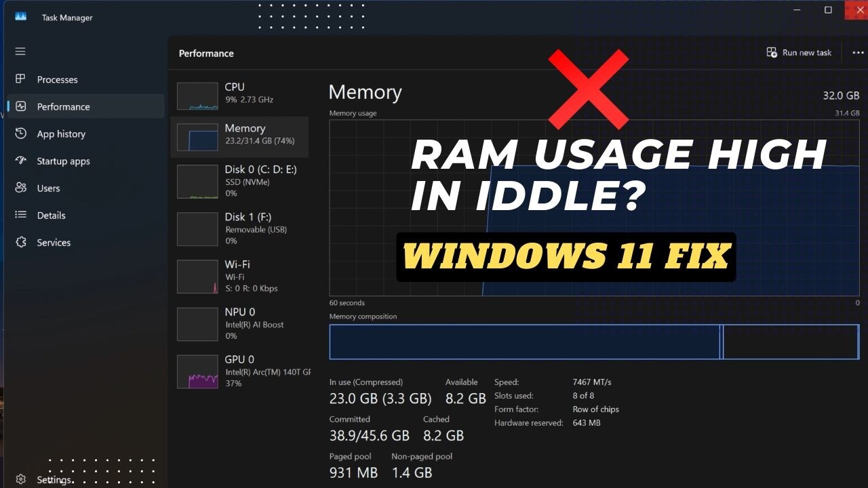Maximize the Task Manager window
The image size is (868, 488).
coord(828,9)
